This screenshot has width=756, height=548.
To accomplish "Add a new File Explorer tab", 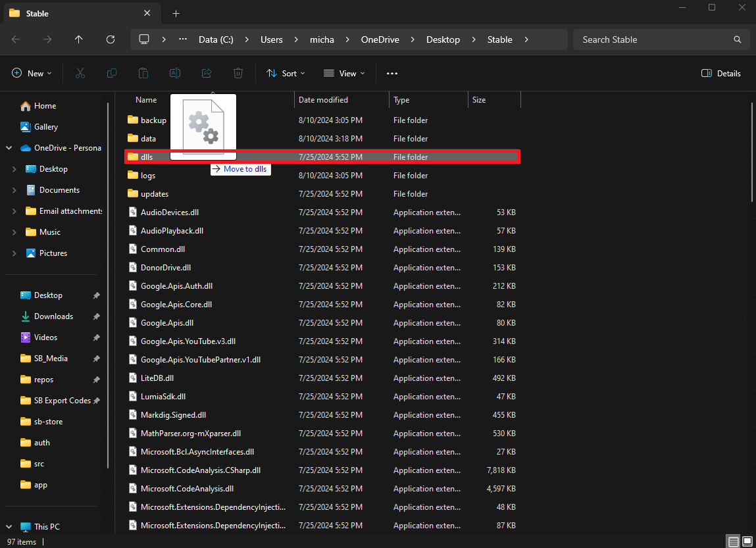I will pyautogui.click(x=176, y=13).
